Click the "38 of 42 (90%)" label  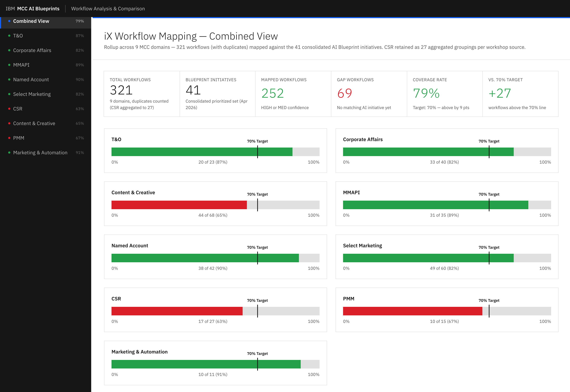coord(213,268)
